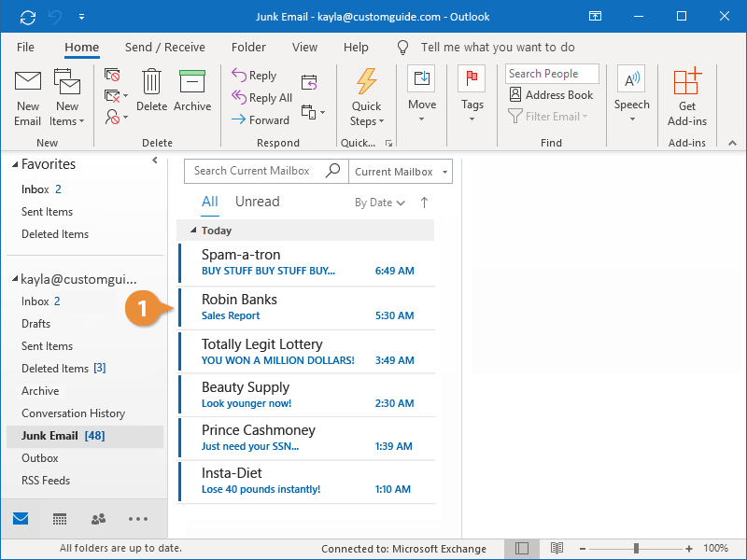This screenshot has width=747, height=560.
Task: Click the search magnifier icon
Action: (332, 170)
